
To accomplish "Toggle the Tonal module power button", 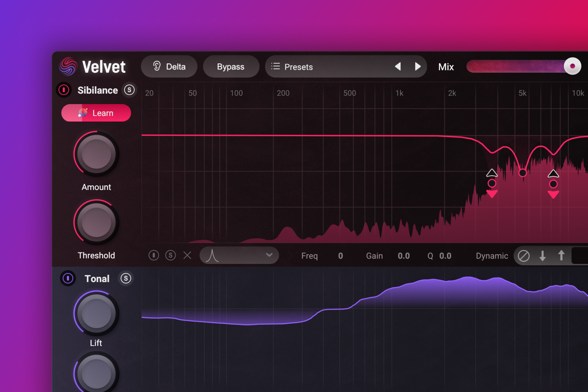I will (x=68, y=279).
